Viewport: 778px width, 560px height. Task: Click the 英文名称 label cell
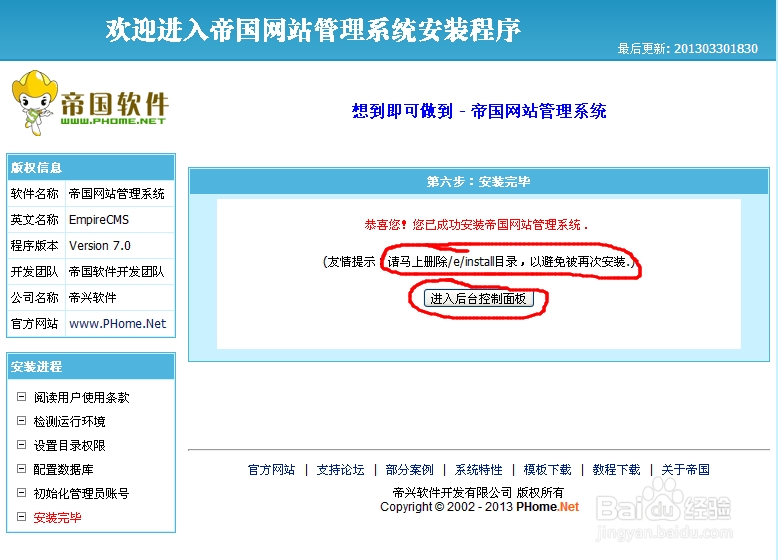point(36,219)
